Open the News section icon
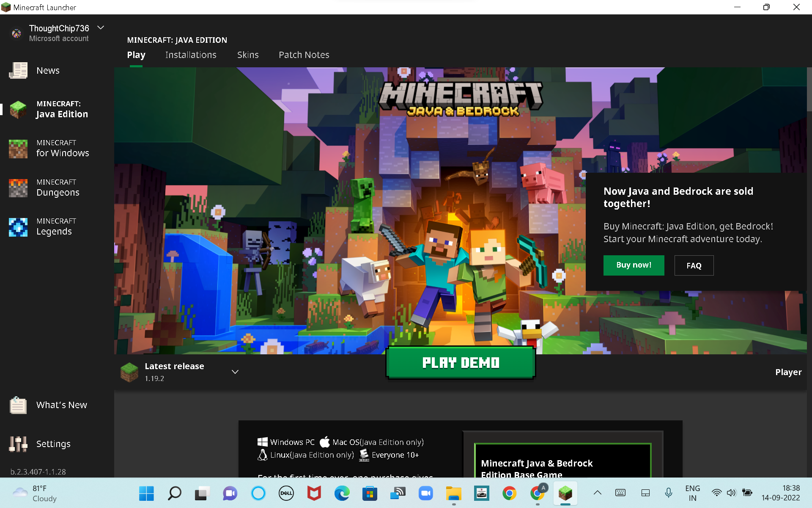This screenshot has height=508, width=812. [x=18, y=70]
